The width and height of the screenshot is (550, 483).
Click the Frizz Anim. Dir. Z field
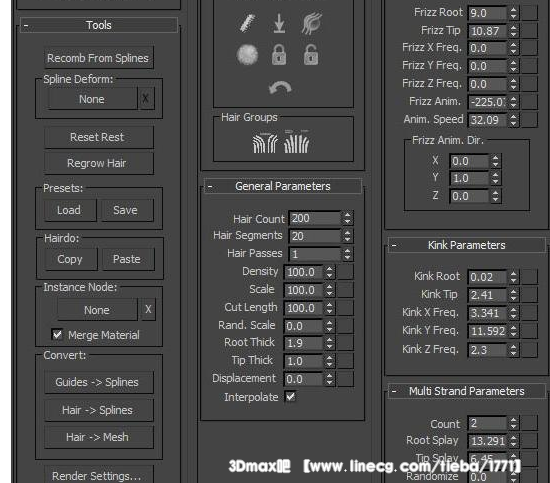469,196
